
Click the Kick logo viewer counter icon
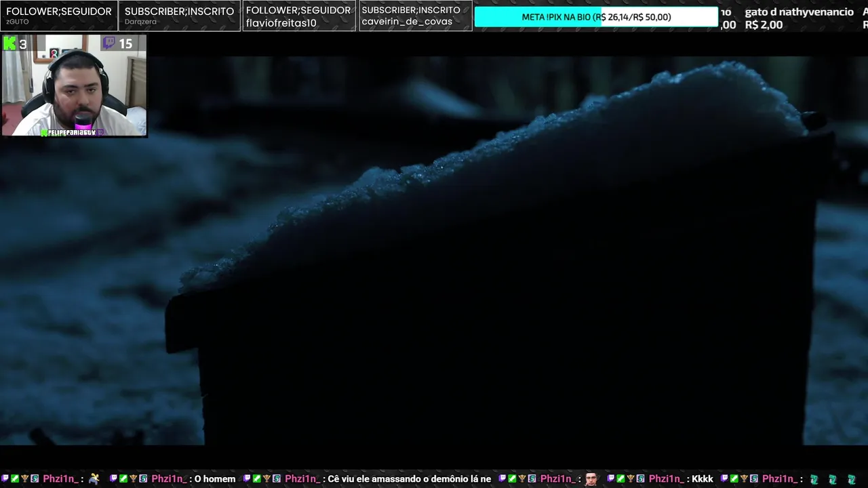(10, 43)
